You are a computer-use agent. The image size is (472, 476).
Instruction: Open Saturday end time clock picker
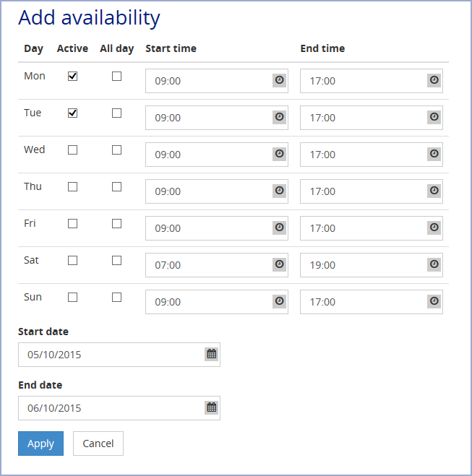click(x=434, y=264)
